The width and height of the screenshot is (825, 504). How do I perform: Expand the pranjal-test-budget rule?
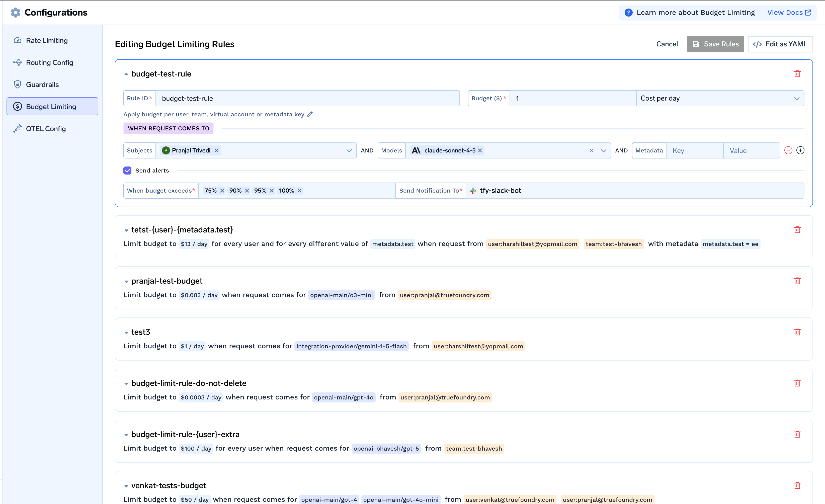pyautogui.click(x=126, y=281)
